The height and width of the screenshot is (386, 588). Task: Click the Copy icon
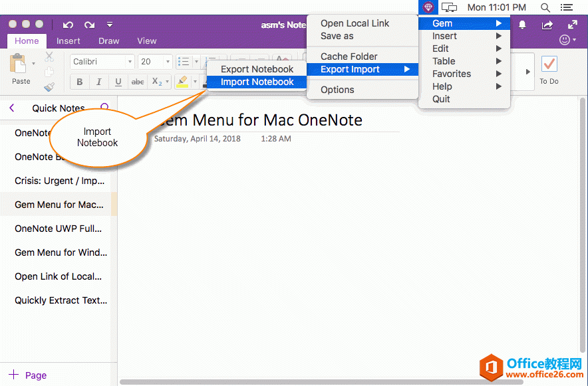tap(49, 72)
